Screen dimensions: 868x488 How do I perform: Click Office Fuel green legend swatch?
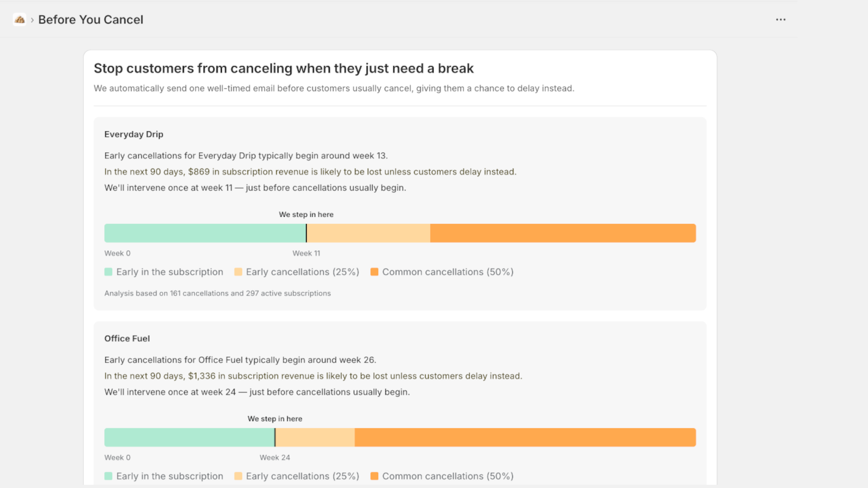(x=108, y=476)
